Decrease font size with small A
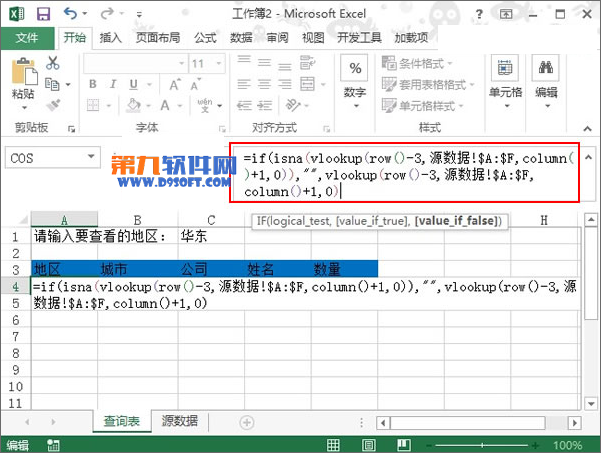Viewport: 601px width, 453px height. coord(195,85)
